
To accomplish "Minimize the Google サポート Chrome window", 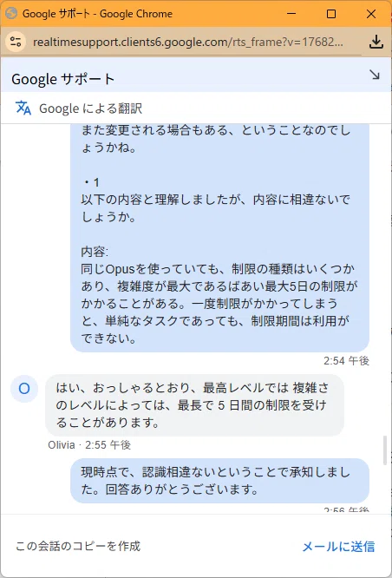I will [x=291, y=14].
